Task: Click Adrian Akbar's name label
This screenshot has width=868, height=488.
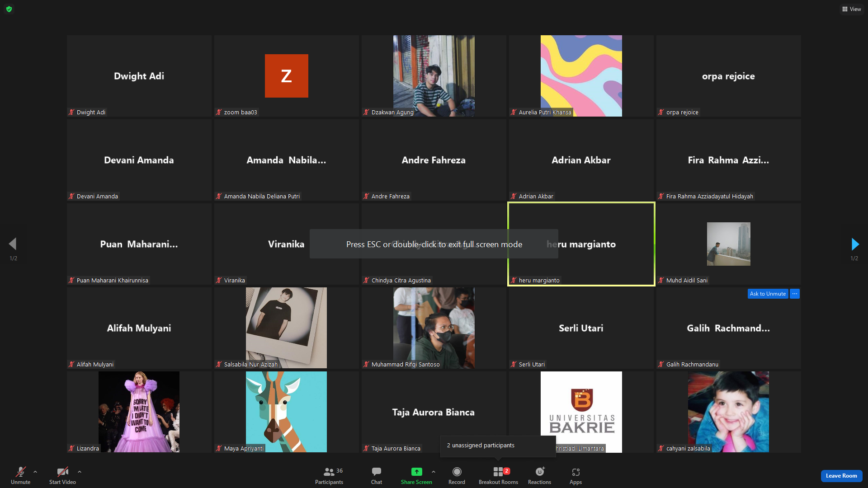Action: 536,197
